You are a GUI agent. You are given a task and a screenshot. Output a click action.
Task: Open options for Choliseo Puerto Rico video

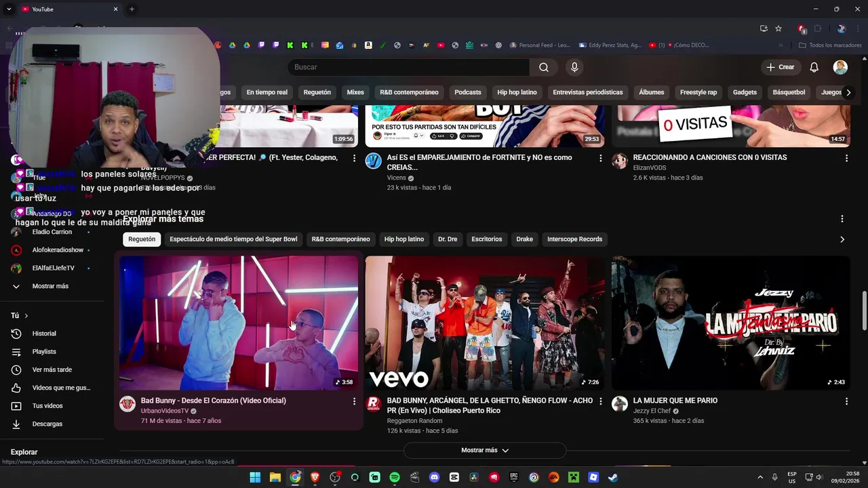click(x=600, y=401)
